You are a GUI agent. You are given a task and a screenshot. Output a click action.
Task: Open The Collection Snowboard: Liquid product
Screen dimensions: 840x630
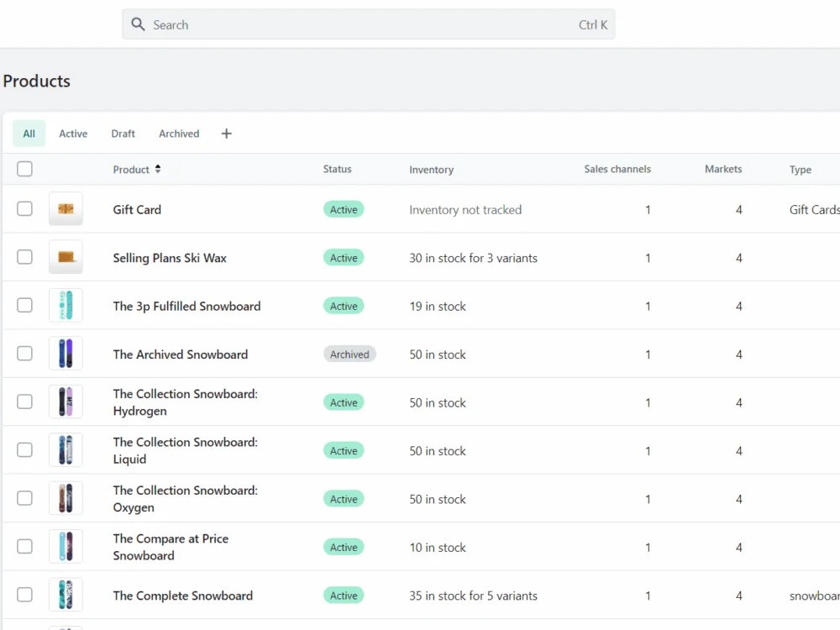coord(186,450)
